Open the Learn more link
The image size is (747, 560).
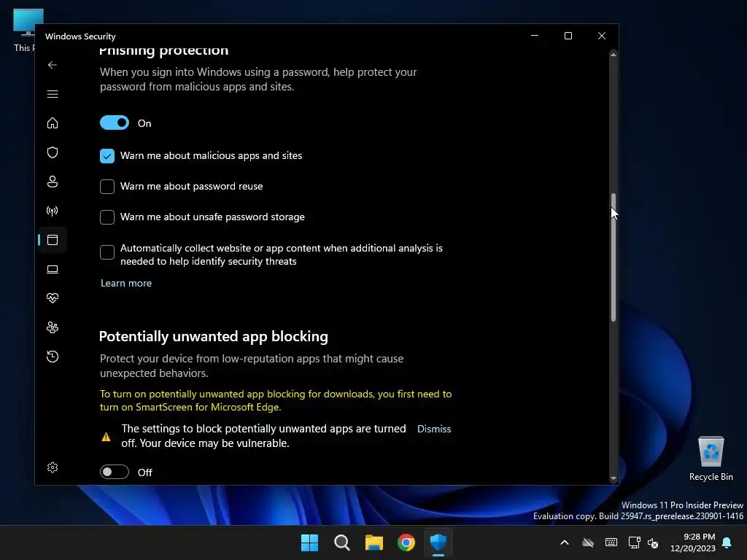pos(126,283)
